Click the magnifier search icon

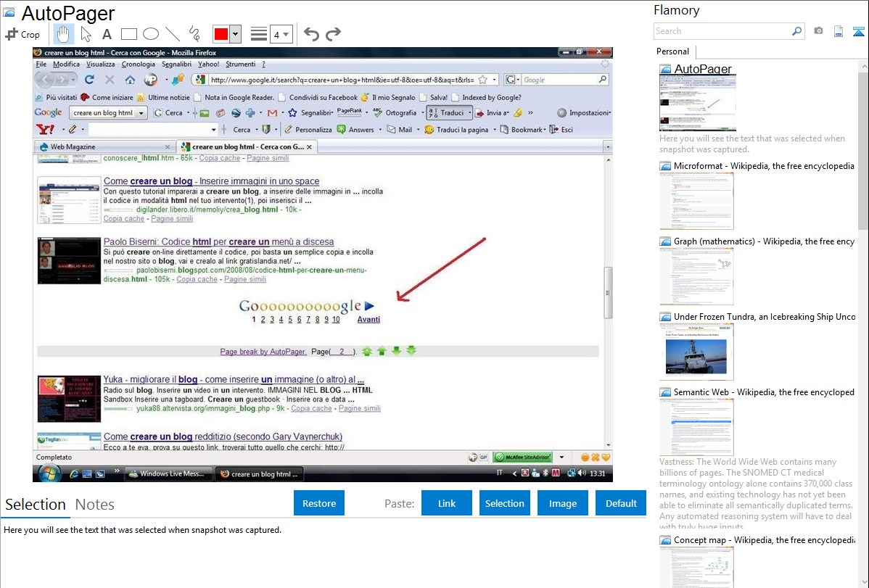coord(797,31)
